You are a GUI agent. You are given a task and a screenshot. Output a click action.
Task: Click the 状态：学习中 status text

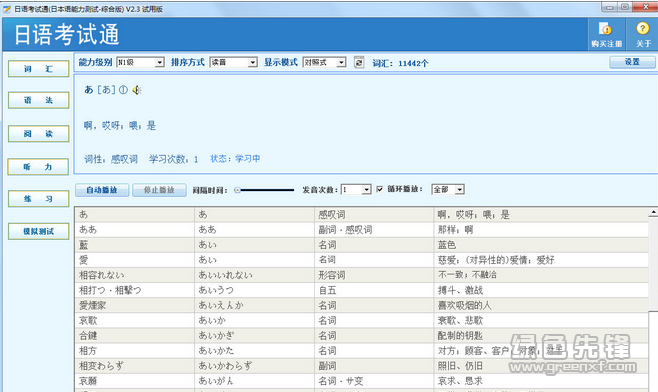235,159
